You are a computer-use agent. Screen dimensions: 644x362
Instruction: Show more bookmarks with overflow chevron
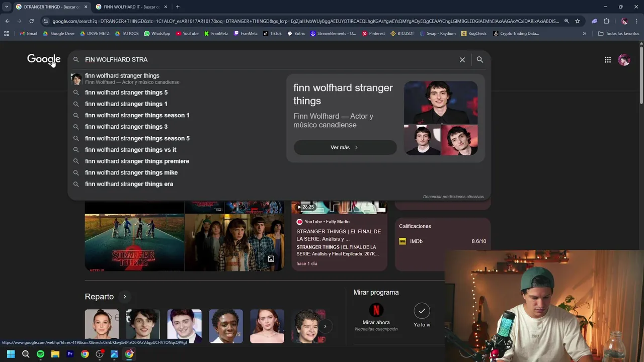tap(584, 34)
